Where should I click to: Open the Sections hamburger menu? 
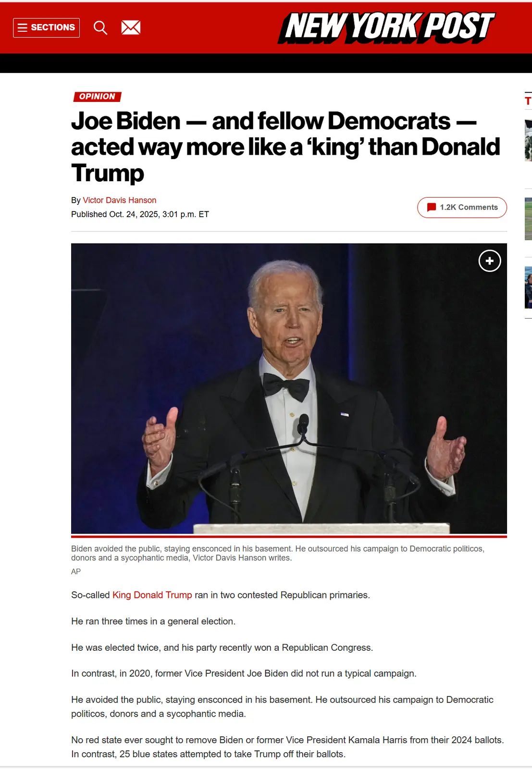tap(46, 28)
